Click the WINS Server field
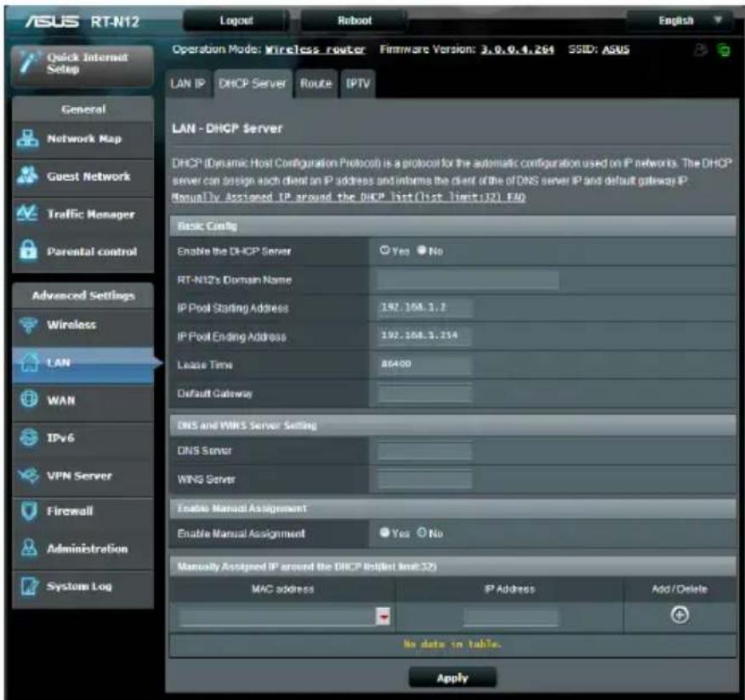This screenshot has height=700, width=745. pyautogui.click(x=424, y=479)
